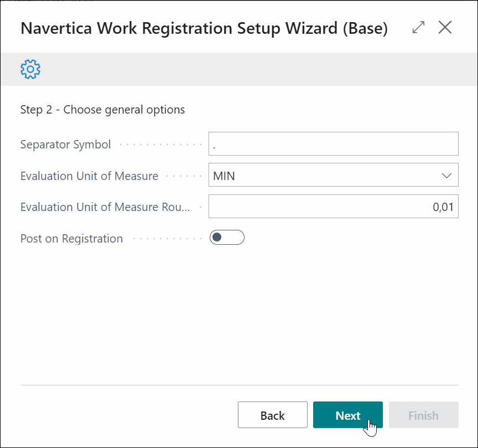Click the disabled Finish button
Screen dimensions: 478x448
click(x=423, y=415)
